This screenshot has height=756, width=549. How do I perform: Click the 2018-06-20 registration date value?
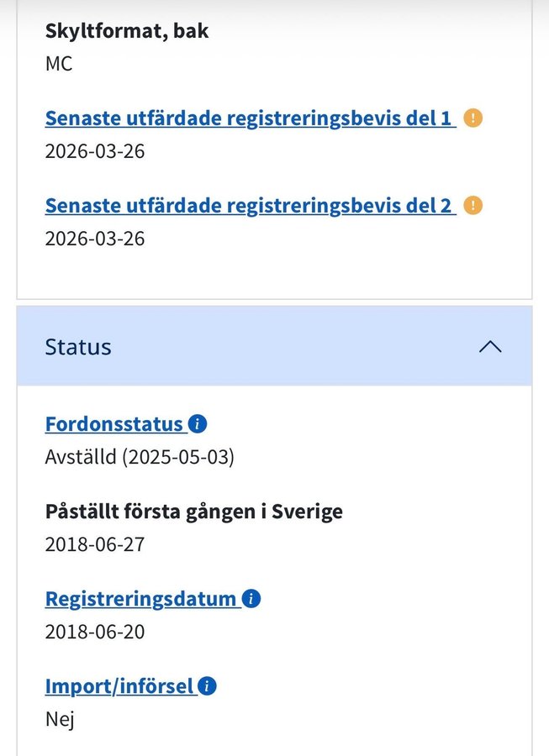pyautogui.click(x=95, y=632)
